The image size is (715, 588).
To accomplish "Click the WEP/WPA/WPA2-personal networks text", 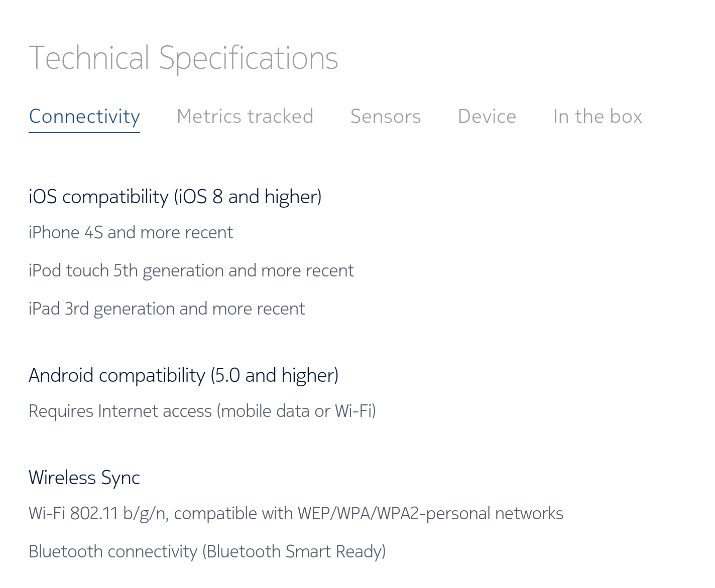I will 430,514.
